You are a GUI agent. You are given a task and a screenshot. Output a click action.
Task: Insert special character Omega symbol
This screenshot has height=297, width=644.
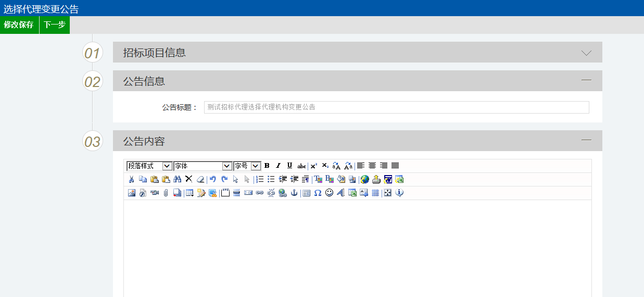tap(318, 193)
